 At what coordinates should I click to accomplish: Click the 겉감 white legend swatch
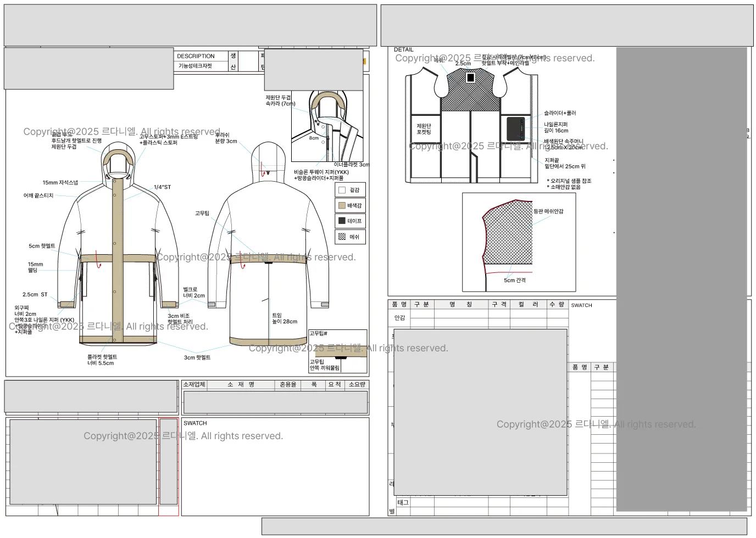pyautogui.click(x=342, y=190)
